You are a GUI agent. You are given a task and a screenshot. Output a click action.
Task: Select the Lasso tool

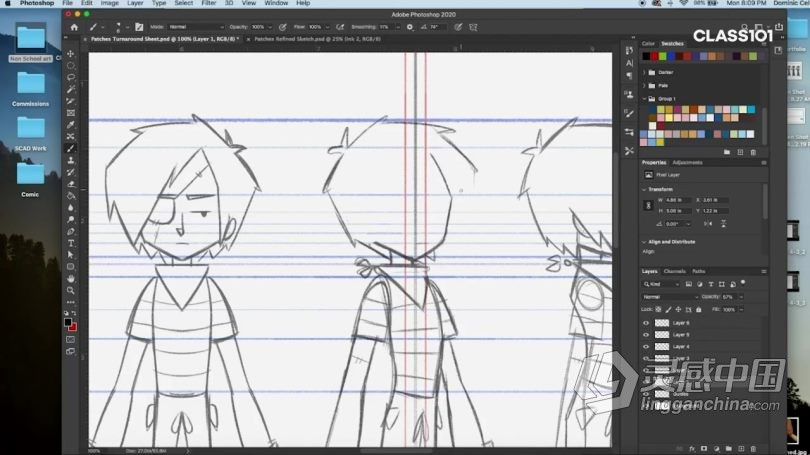[71, 77]
